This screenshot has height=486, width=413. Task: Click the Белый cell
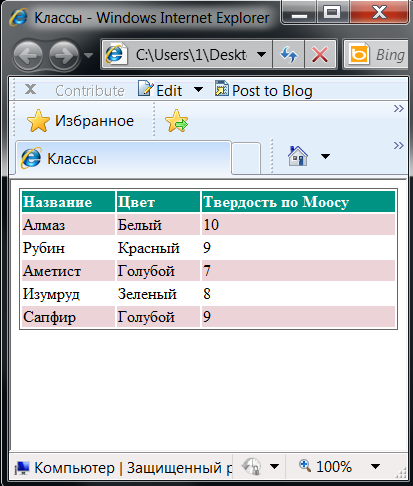coord(158,225)
